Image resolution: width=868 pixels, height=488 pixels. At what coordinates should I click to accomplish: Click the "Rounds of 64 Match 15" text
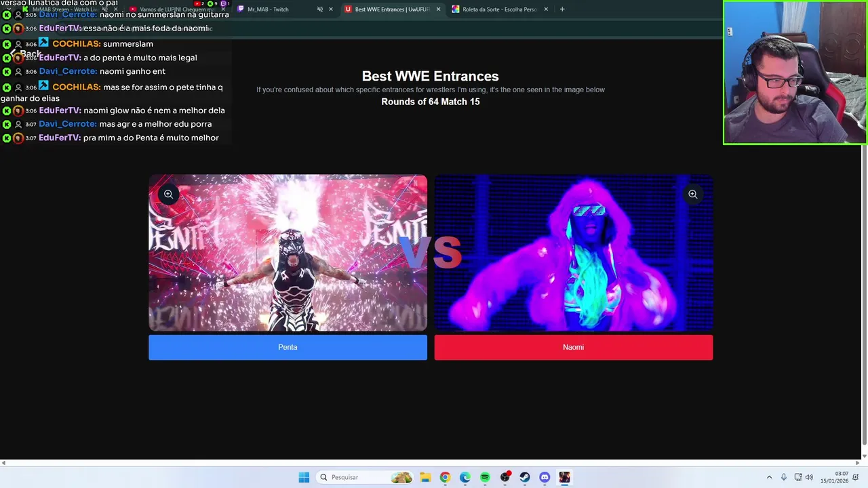click(430, 102)
